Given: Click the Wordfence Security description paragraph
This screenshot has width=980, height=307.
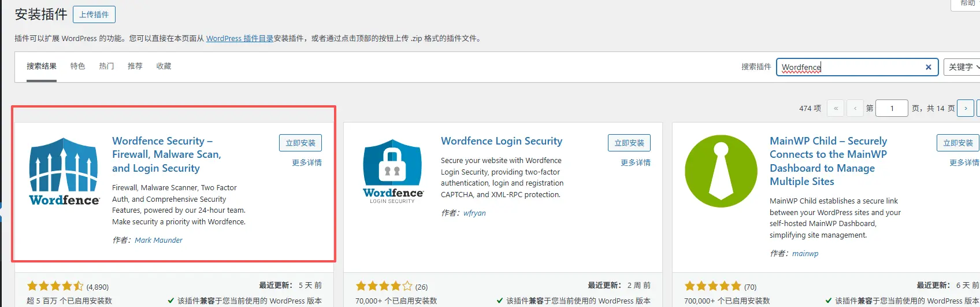Looking at the screenshot, I should [179, 205].
